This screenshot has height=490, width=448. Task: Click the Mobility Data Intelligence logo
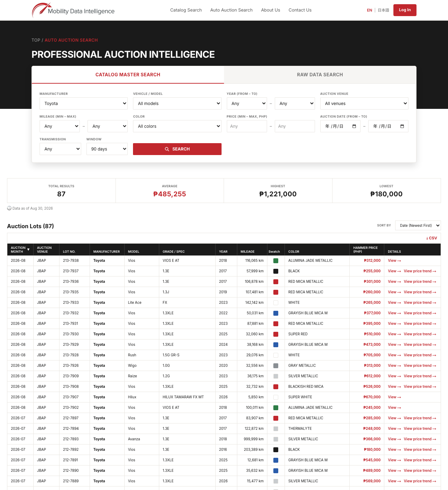(73, 10)
